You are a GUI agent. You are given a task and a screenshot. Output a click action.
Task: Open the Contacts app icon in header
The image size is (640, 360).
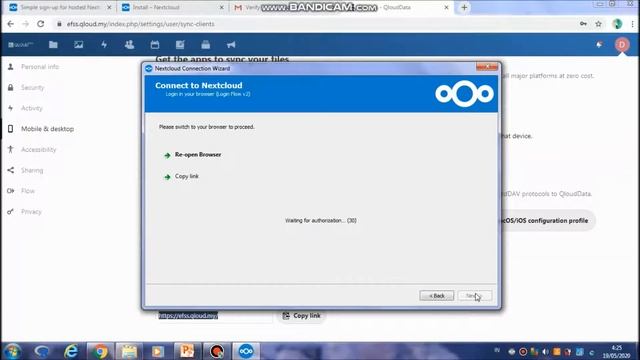pos(129,44)
